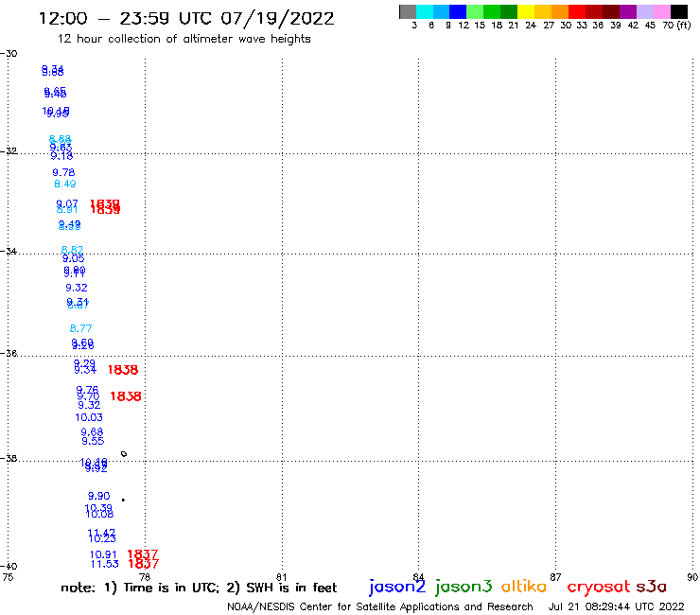700x615 pixels.
Task: Select the longitude axis label 90
Action: pyautogui.click(x=692, y=577)
